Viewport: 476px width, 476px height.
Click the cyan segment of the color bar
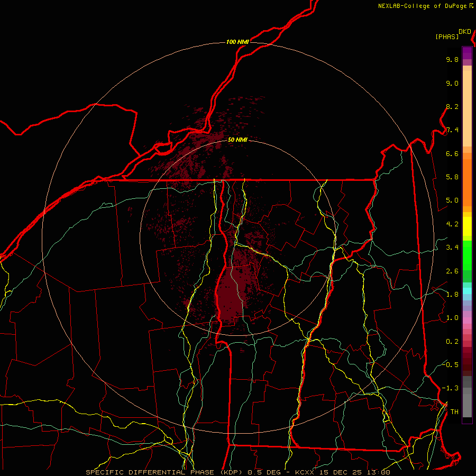[467, 291]
